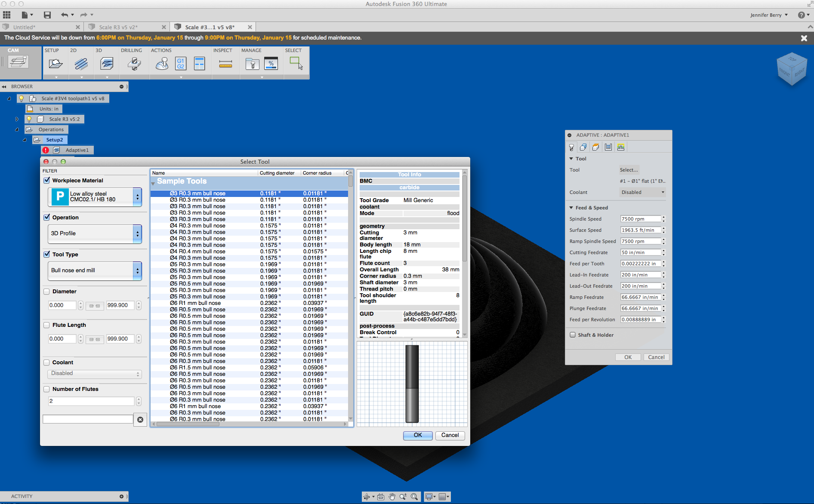Screen dimensions: 814x504
Task: Open the Setup new setup icon
Action: click(55, 64)
